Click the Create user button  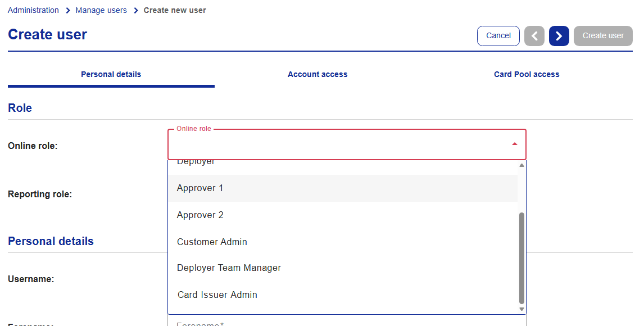point(603,36)
